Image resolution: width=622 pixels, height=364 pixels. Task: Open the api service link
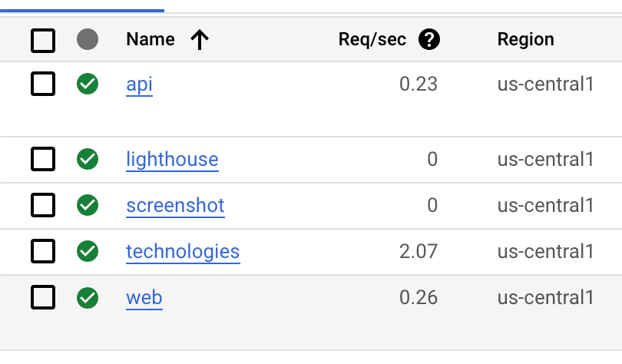[139, 84]
